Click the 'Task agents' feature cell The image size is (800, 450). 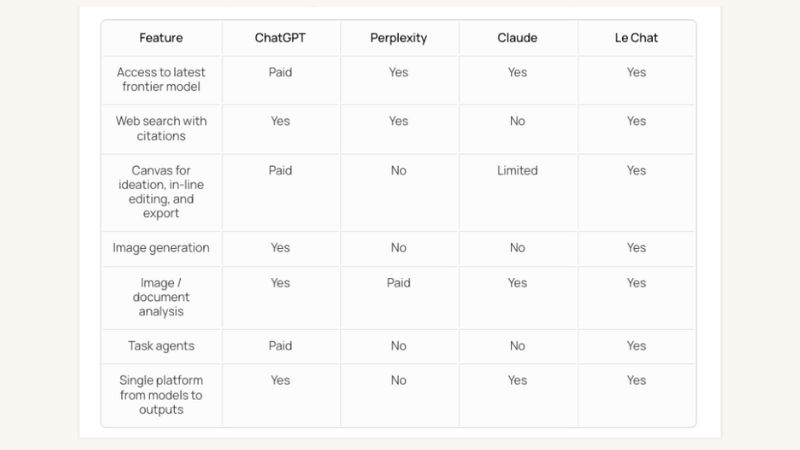click(161, 346)
